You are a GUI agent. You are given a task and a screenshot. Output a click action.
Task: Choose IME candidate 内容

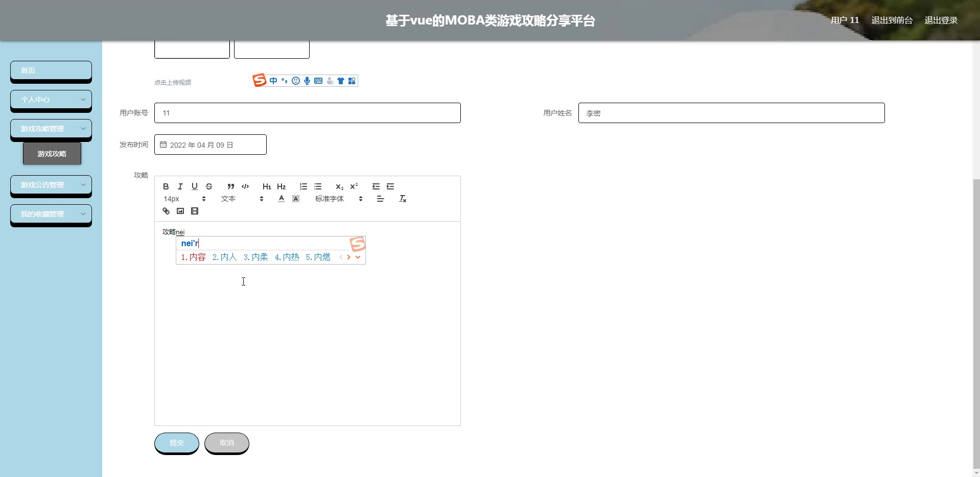point(193,257)
